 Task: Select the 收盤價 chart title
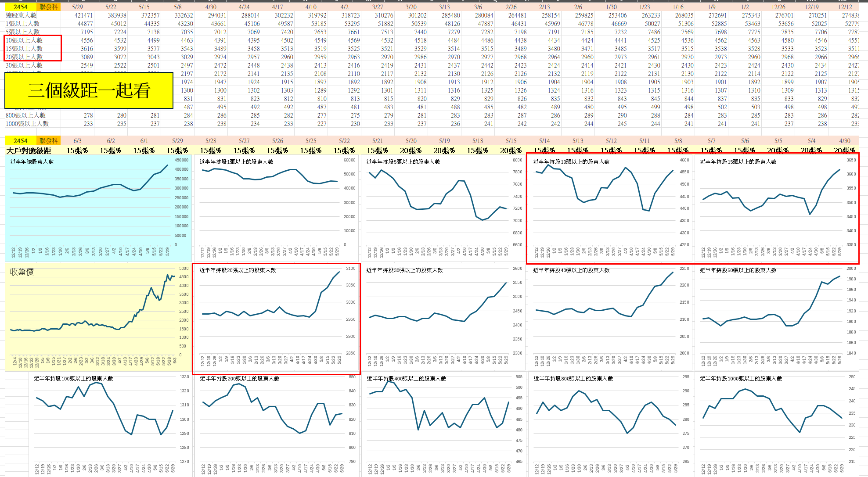22,272
